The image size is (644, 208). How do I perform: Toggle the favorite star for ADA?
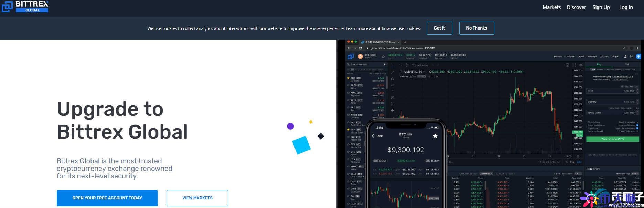pyautogui.click(x=348, y=78)
